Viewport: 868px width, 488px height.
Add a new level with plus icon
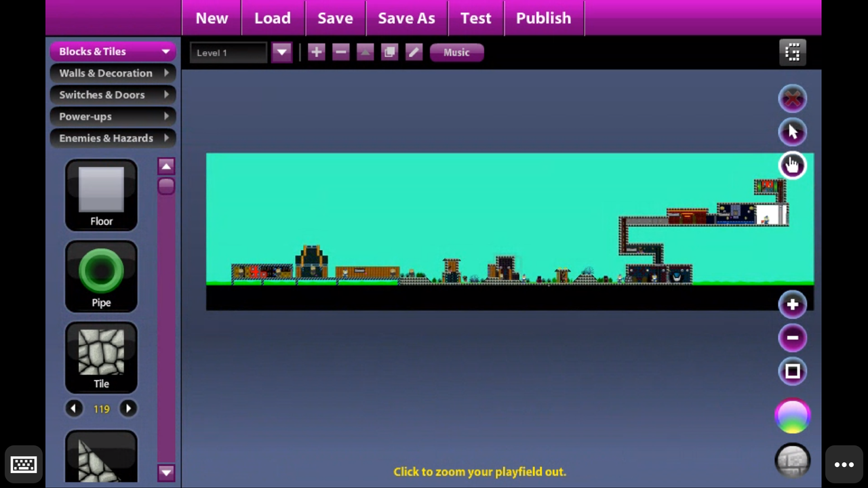point(316,52)
